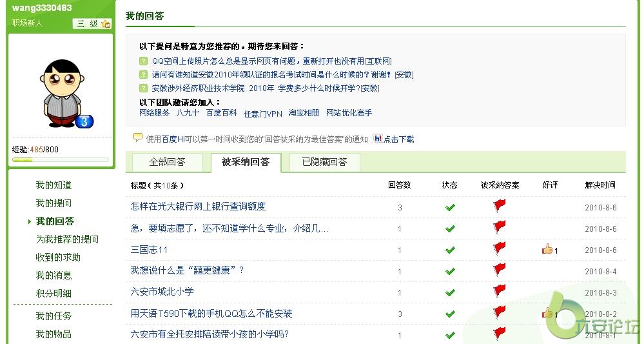The height and width of the screenshot is (344, 644).
Task: Click red flag in 囍更健康 row
Action: (500, 269)
